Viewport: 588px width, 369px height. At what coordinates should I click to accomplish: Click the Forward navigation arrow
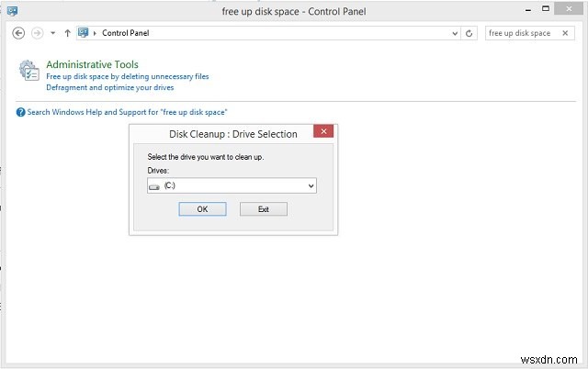click(37, 33)
